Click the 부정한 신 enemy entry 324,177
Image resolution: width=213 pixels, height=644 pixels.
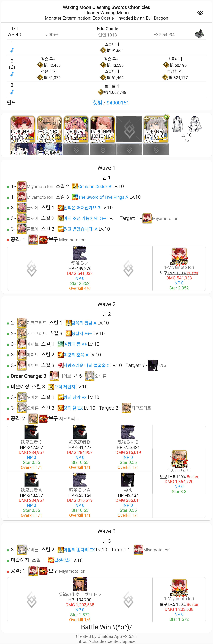pyautogui.click(x=175, y=75)
